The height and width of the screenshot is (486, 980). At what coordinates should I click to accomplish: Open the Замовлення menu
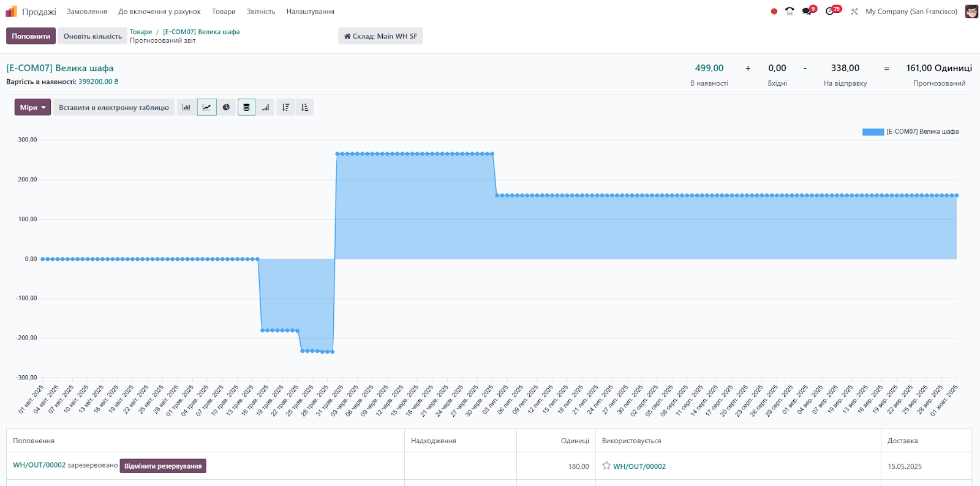click(x=87, y=12)
